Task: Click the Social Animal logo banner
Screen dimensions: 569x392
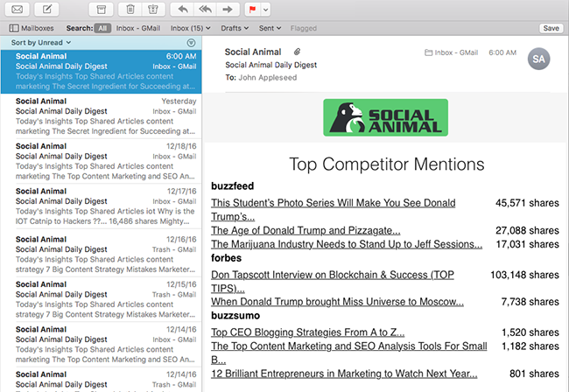Action: (385, 117)
